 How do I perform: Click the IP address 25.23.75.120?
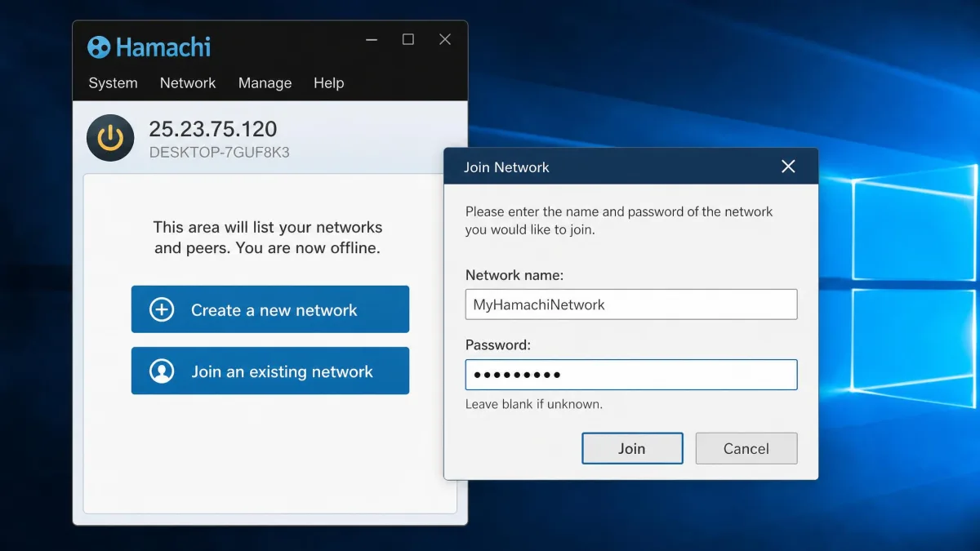212,129
